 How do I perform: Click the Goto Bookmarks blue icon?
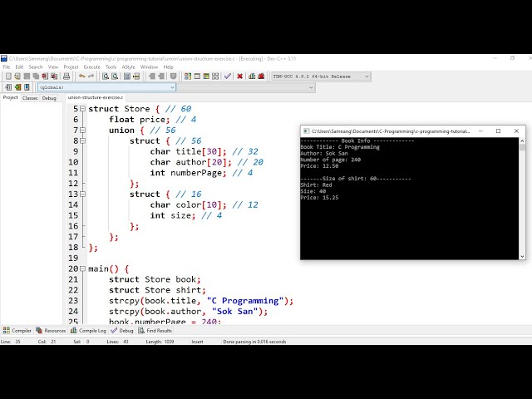click(27, 87)
